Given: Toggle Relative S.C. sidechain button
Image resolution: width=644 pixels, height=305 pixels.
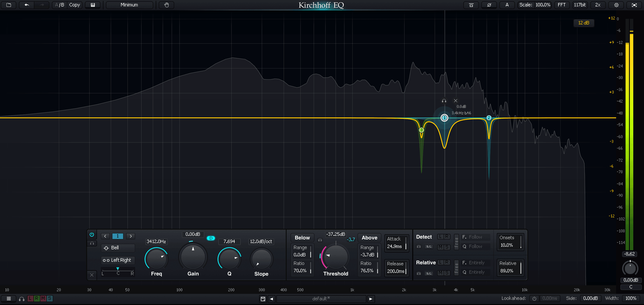Looking at the screenshot, I should (x=429, y=273).
